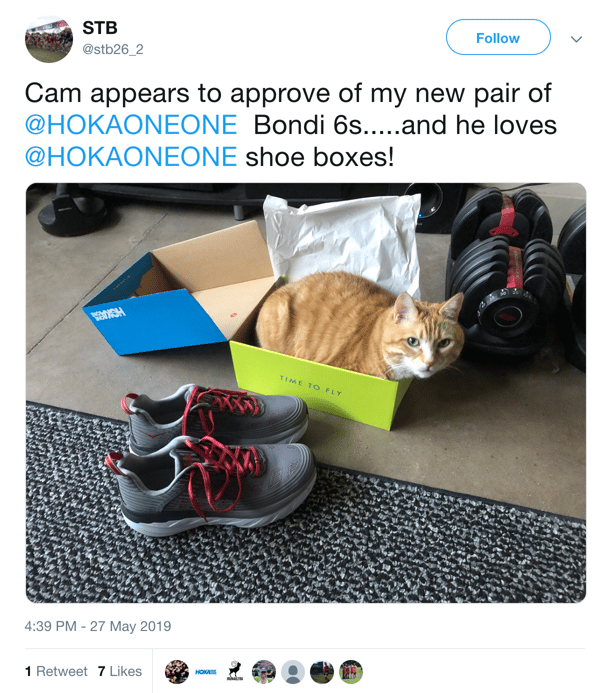Click the black goat logo liker avatar
The height and width of the screenshot is (693, 600).
click(235, 672)
